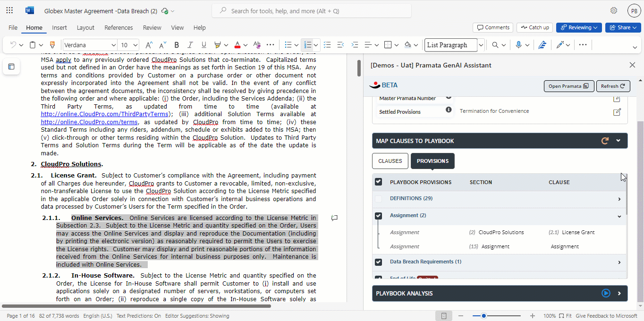644x321 pixels.
Task: Reload the Map Clauses to Playbook section
Action: (x=605, y=141)
